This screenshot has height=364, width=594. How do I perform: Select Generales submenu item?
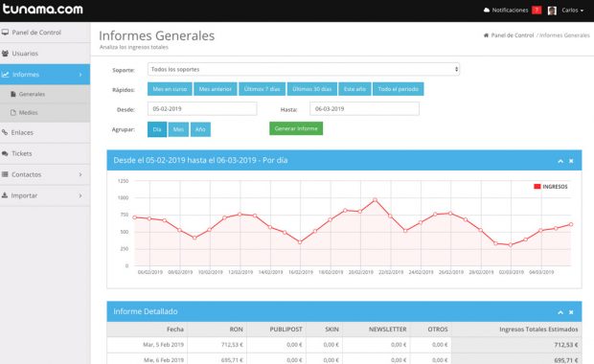tap(45, 94)
